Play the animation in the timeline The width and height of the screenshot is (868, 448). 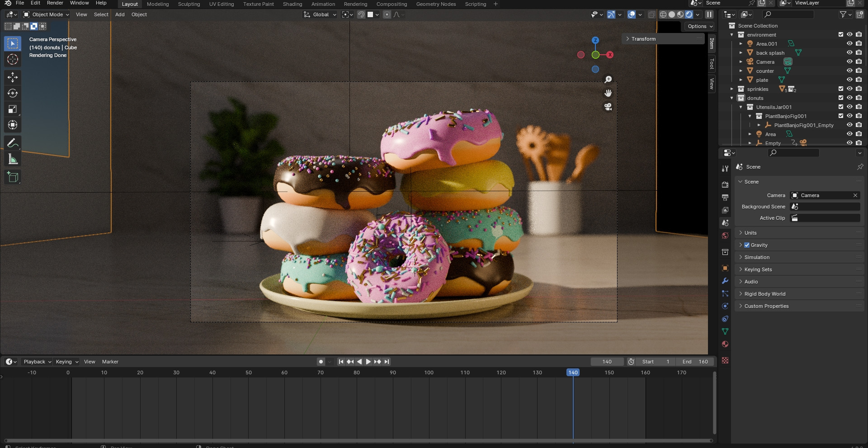pos(368,362)
